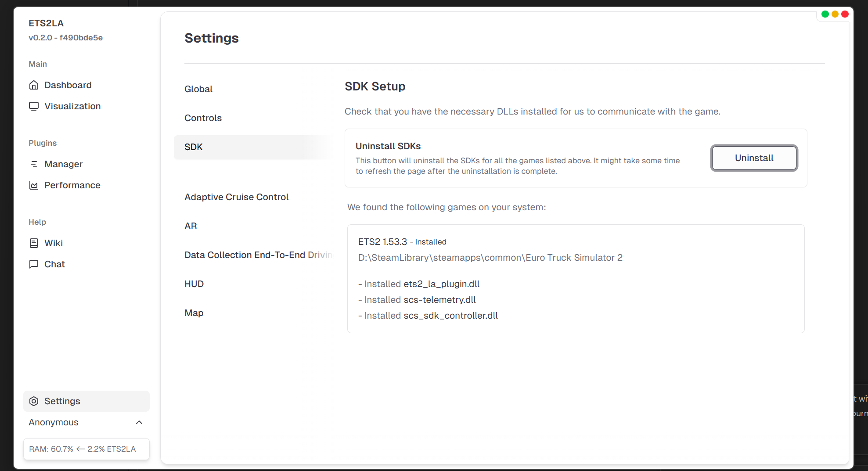Screen dimensions: 868x471
Task: Select the SDK settings tab
Action: [x=194, y=147]
